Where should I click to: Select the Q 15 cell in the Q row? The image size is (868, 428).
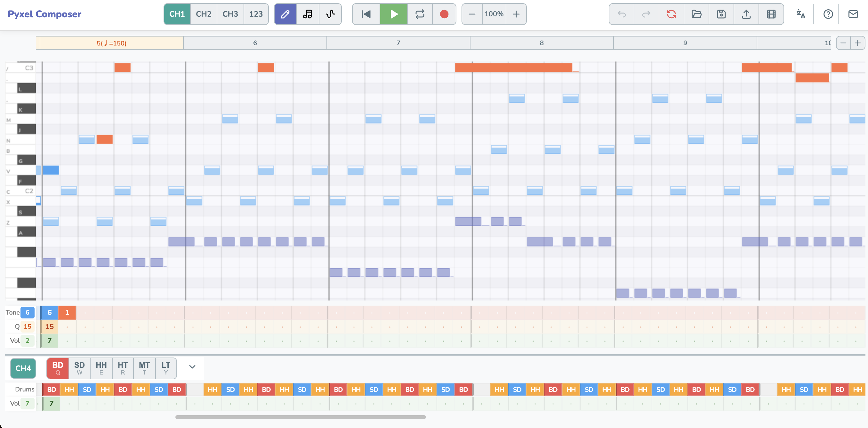50,327
